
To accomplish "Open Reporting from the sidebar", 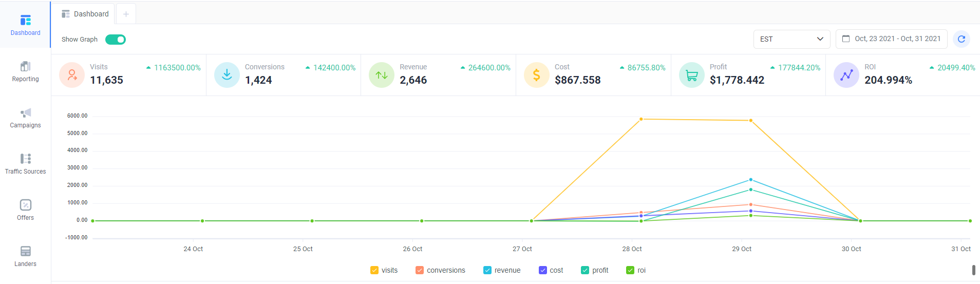I will [x=25, y=71].
